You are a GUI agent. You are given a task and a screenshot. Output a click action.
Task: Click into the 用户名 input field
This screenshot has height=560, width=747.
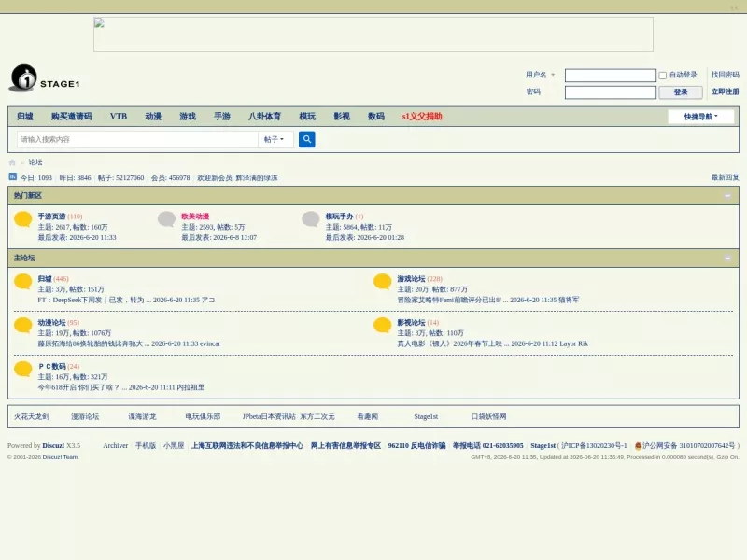(611, 76)
